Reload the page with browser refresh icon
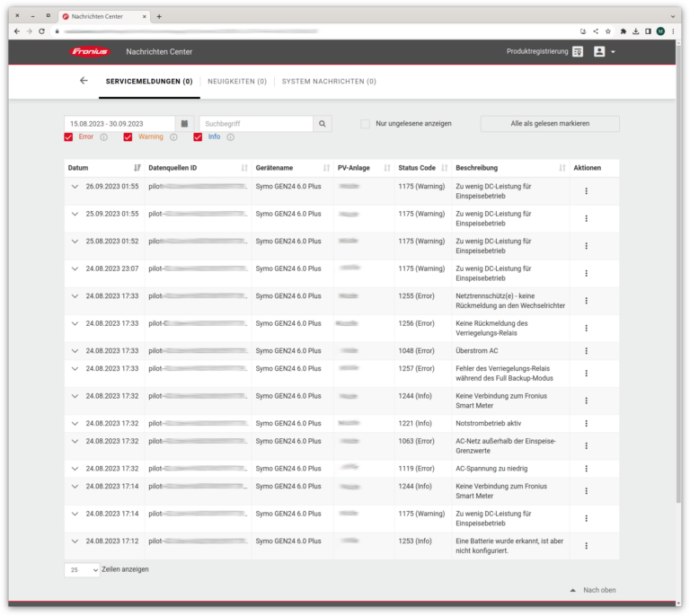 [x=41, y=31]
